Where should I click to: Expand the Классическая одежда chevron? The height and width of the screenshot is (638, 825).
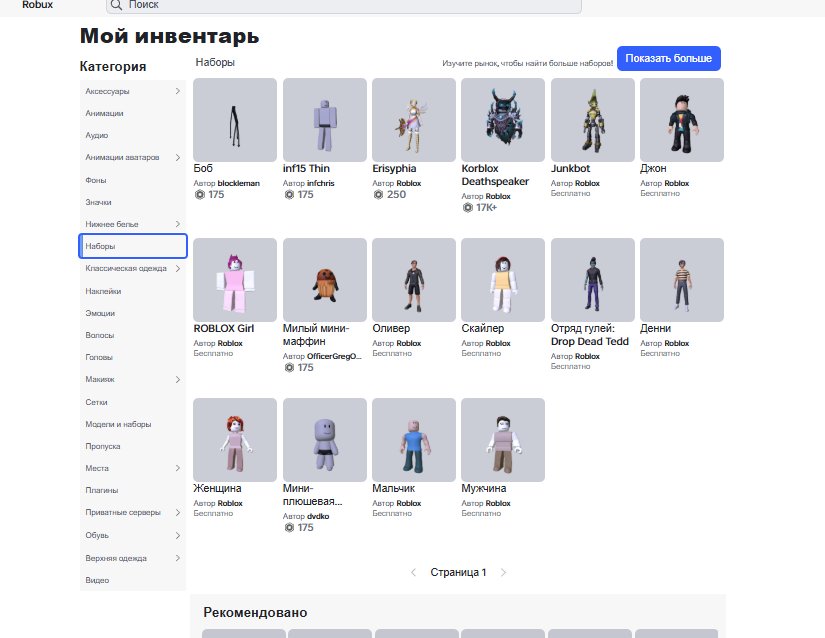point(178,268)
